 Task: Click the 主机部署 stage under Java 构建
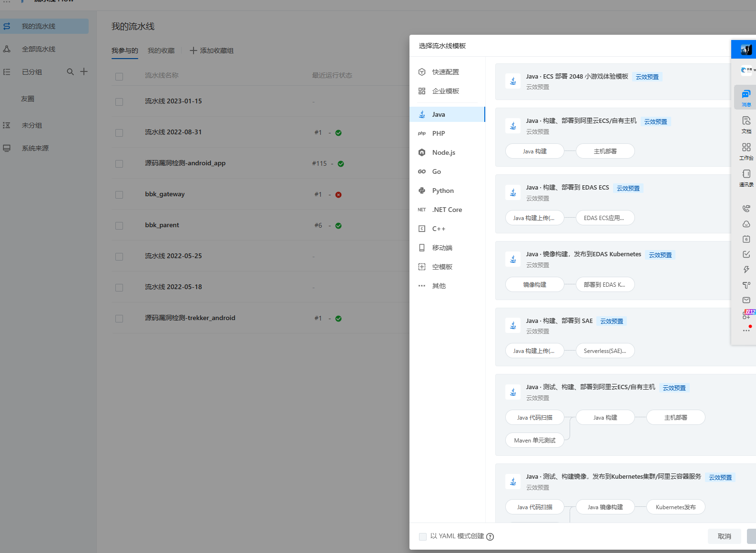pos(605,151)
